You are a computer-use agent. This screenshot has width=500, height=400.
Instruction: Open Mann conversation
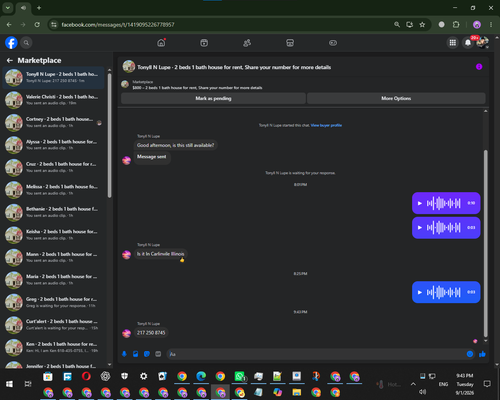pyautogui.click(x=53, y=257)
